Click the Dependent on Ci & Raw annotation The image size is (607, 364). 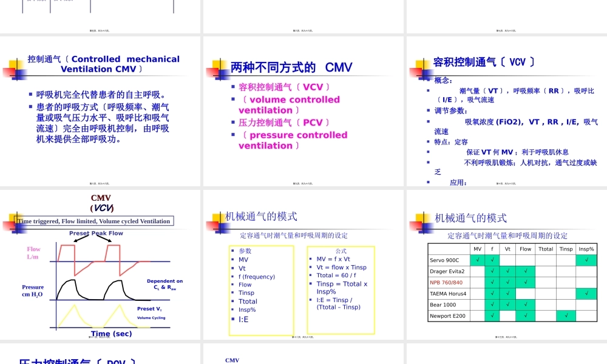(164, 284)
